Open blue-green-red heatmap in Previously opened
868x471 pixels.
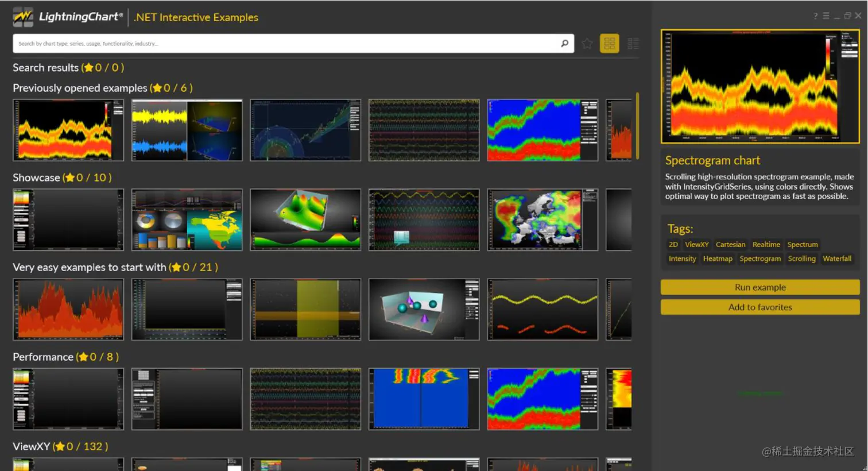542,130
